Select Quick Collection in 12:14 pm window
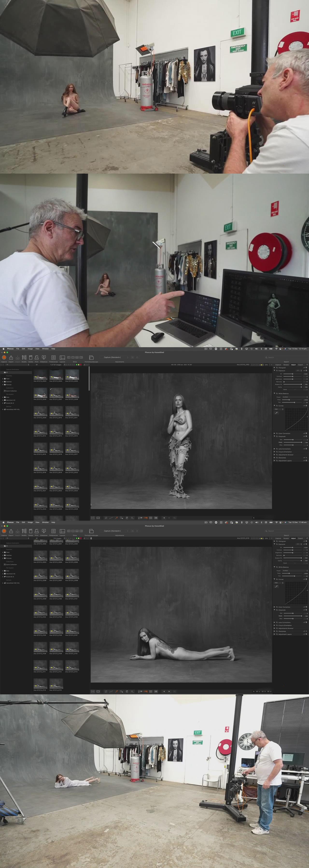 click(x=11, y=391)
